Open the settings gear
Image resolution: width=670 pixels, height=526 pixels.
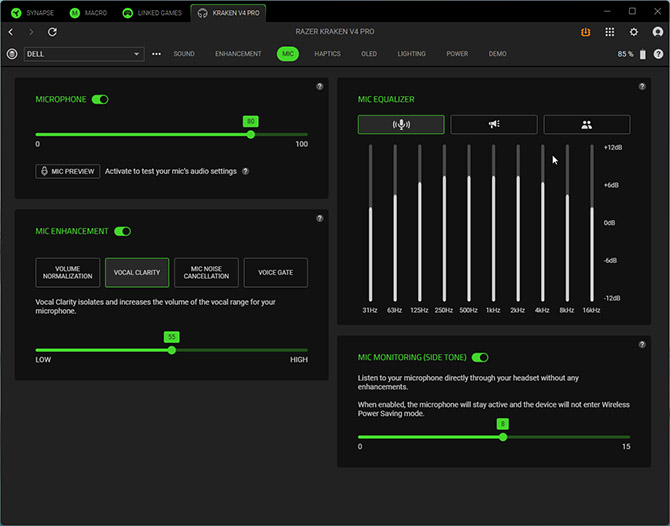pyautogui.click(x=634, y=32)
